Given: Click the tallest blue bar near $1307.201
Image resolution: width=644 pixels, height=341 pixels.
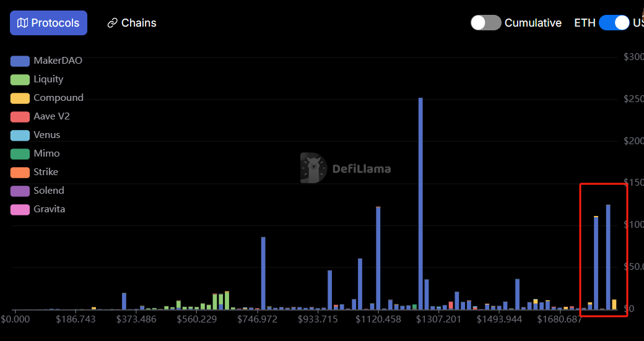Looking at the screenshot, I should [x=420, y=204].
